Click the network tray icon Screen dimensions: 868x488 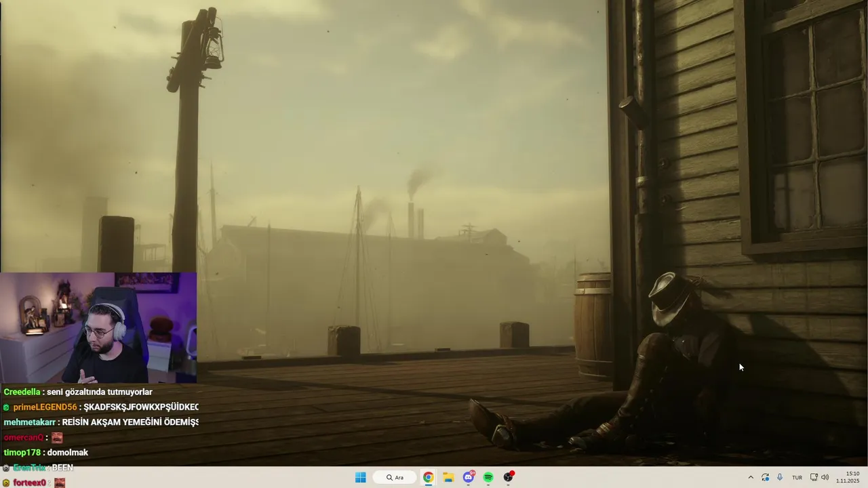point(814,477)
